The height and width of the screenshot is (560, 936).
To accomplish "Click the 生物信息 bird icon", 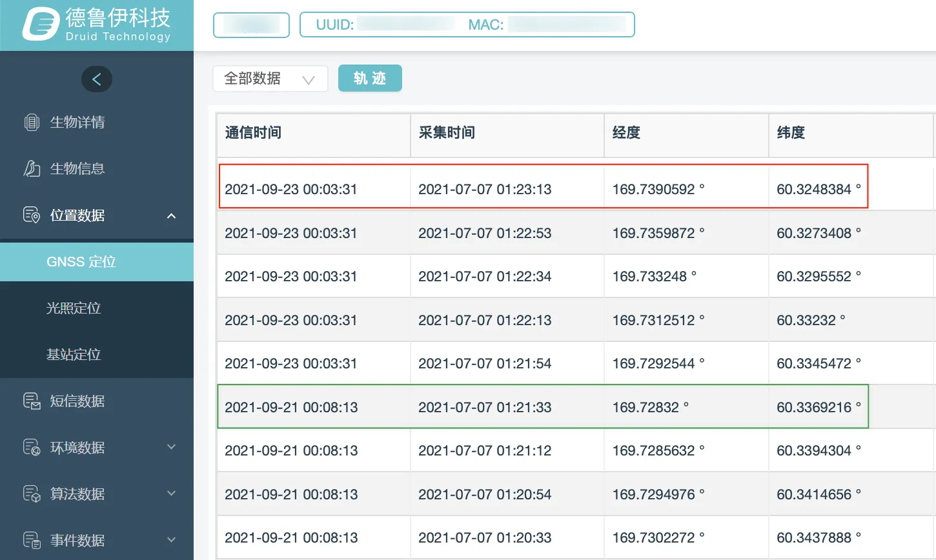I will point(32,168).
